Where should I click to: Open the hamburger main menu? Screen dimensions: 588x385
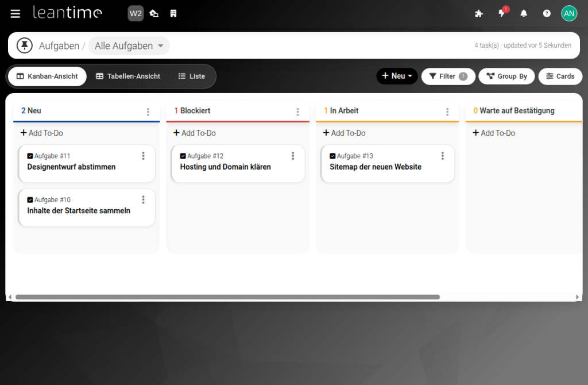click(x=16, y=14)
